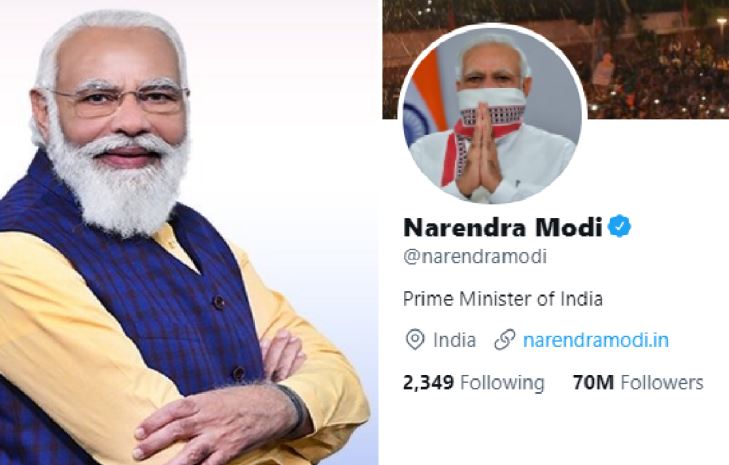Click the Narendra Modi display name
729x465 pixels.
[x=503, y=227]
